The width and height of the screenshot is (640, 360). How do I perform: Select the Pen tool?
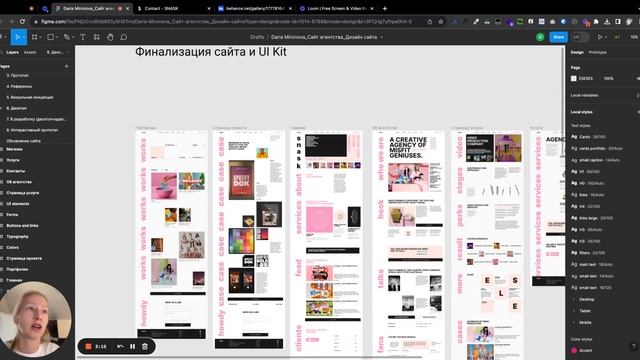[67, 37]
